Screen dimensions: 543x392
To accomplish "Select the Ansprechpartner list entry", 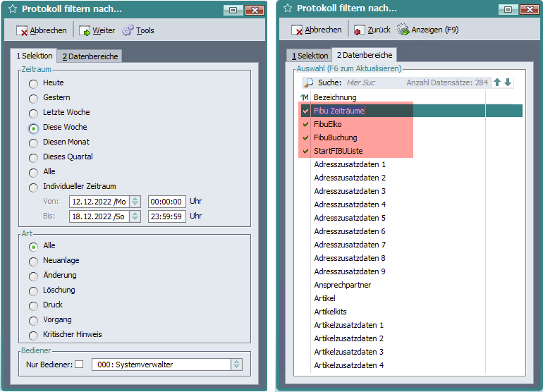I will point(342,285).
